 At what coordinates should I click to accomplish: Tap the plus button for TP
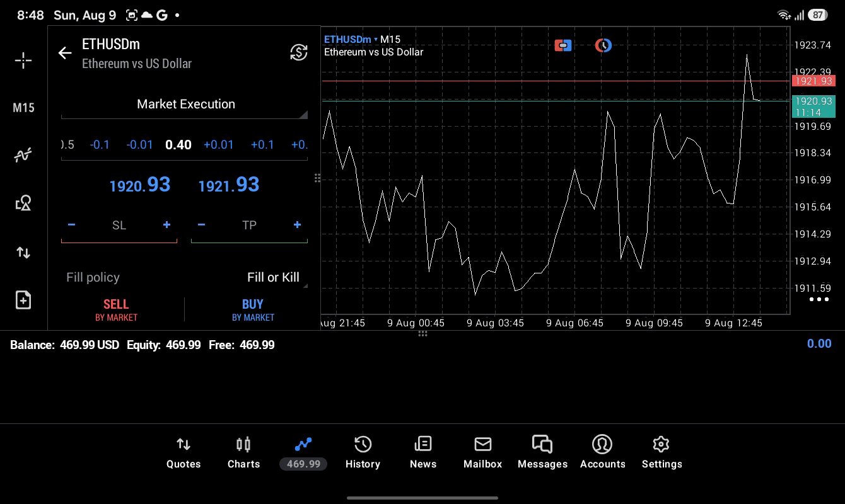pyautogui.click(x=297, y=225)
